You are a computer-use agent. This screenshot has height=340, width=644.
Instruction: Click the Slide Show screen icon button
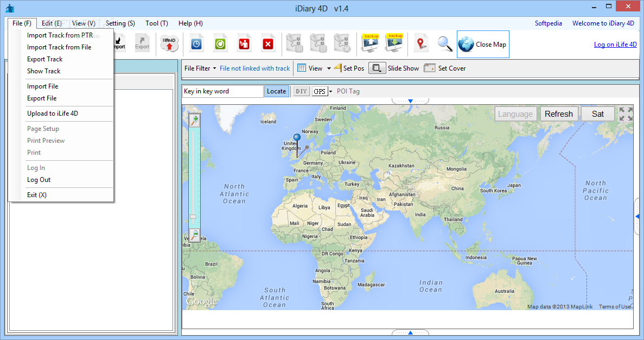pos(377,68)
